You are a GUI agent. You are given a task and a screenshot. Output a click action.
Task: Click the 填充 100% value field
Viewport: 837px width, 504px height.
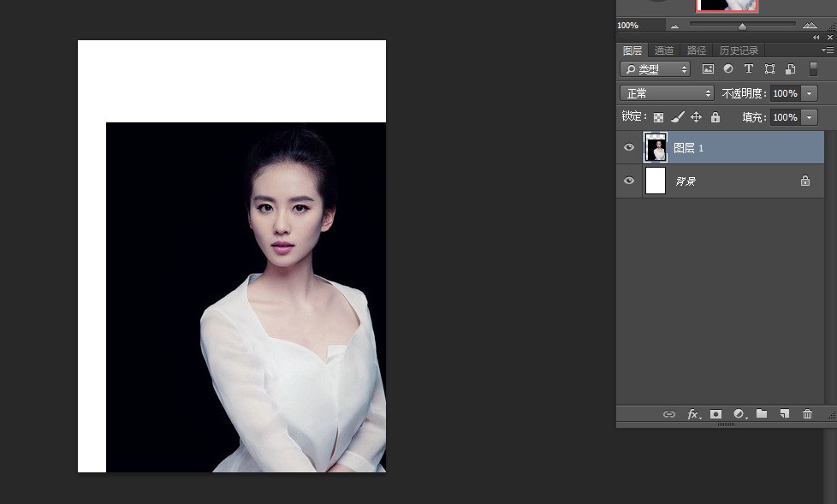click(x=785, y=117)
